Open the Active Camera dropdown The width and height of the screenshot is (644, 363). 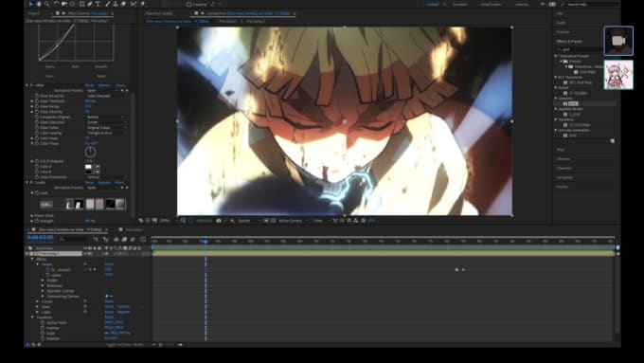point(293,221)
